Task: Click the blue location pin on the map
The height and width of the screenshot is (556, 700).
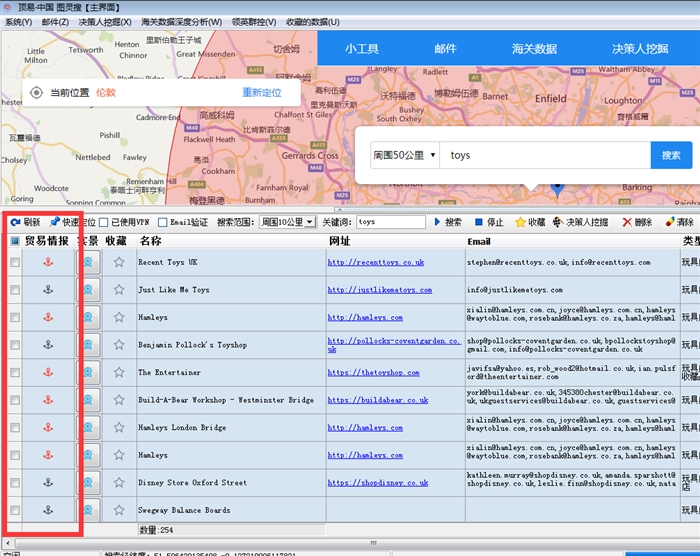Action: tap(557, 189)
